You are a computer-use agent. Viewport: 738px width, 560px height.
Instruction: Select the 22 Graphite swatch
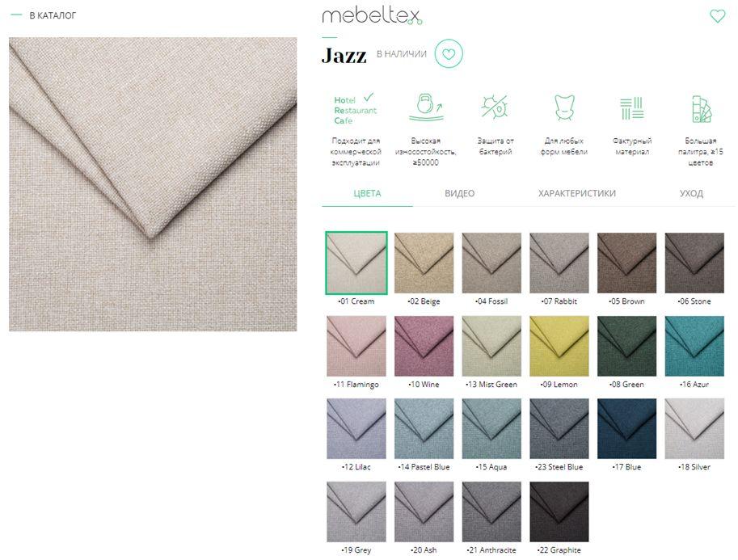(x=559, y=512)
